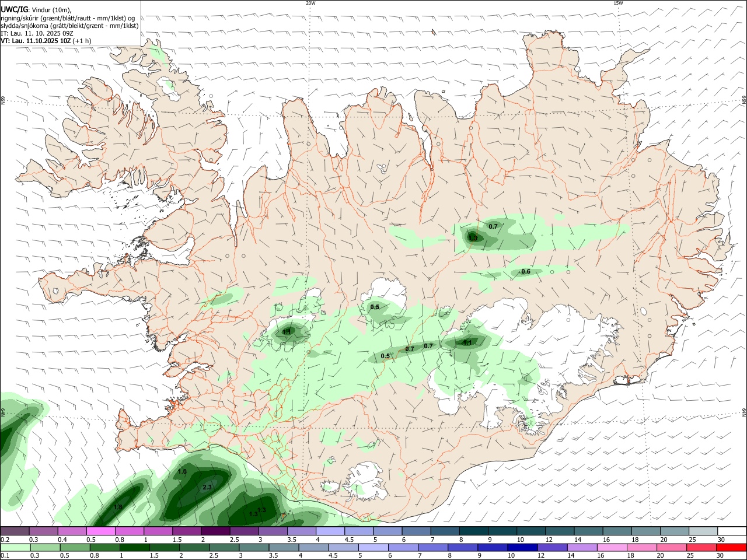Click the 15W longitude label on the map
747x560 pixels.
pos(618,3)
